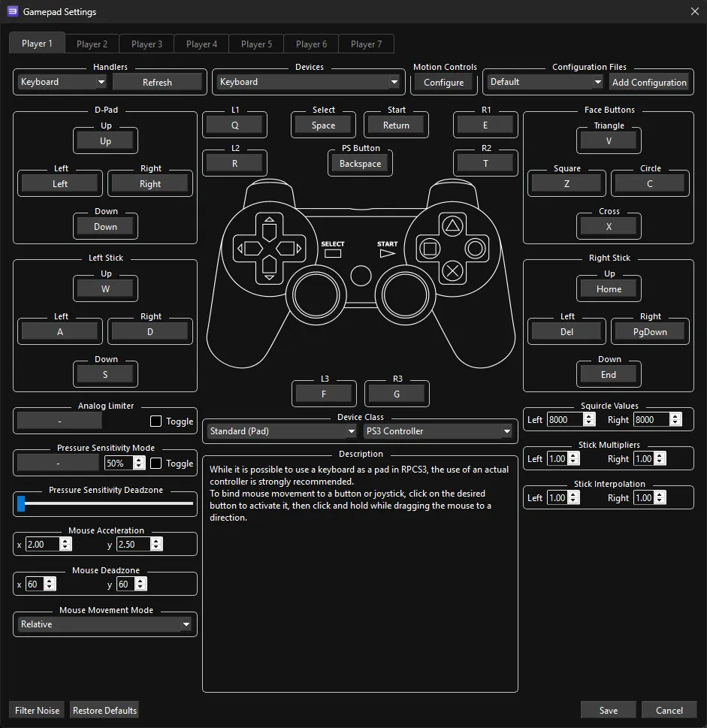Screen dimensions: 707x728
Task: Click the Triangle face button binding V
Action: pos(609,140)
